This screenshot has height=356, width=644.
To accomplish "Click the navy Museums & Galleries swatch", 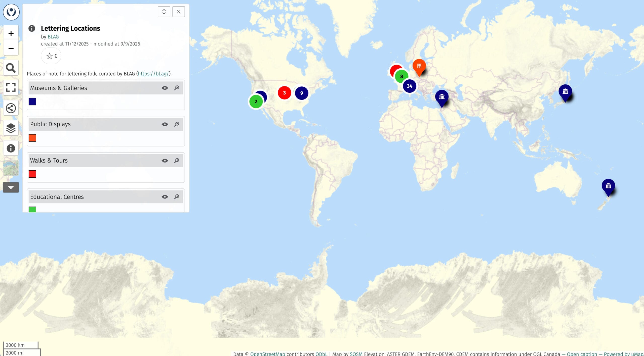I will (32, 101).
